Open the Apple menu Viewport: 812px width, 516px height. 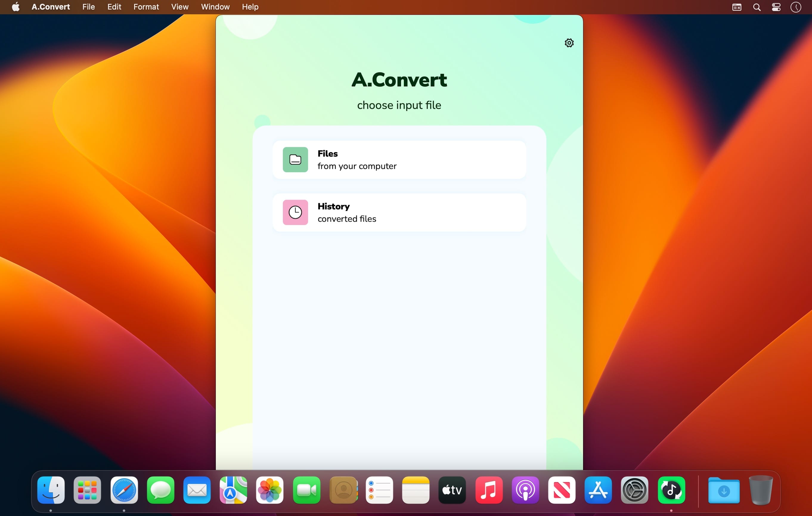click(x=16, y=7)
